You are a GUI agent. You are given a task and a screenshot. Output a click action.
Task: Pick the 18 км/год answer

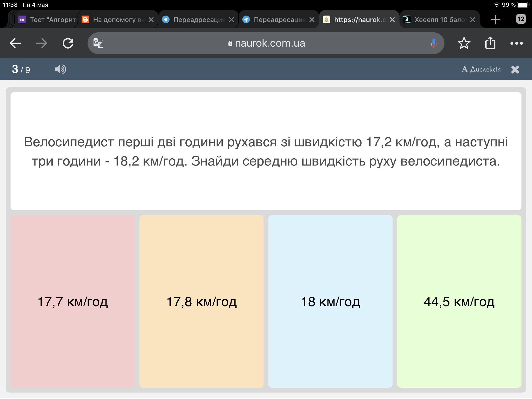coord(330,301)
